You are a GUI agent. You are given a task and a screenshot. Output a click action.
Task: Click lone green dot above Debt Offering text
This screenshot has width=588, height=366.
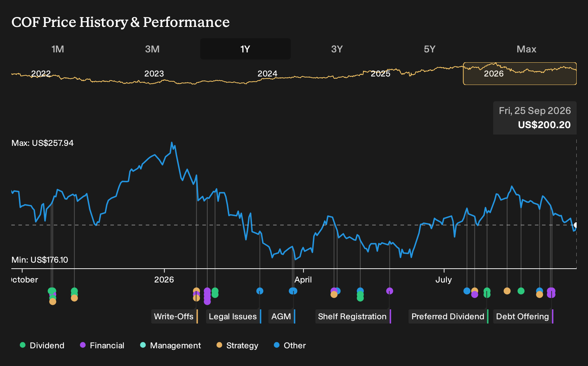pos(521,291)
